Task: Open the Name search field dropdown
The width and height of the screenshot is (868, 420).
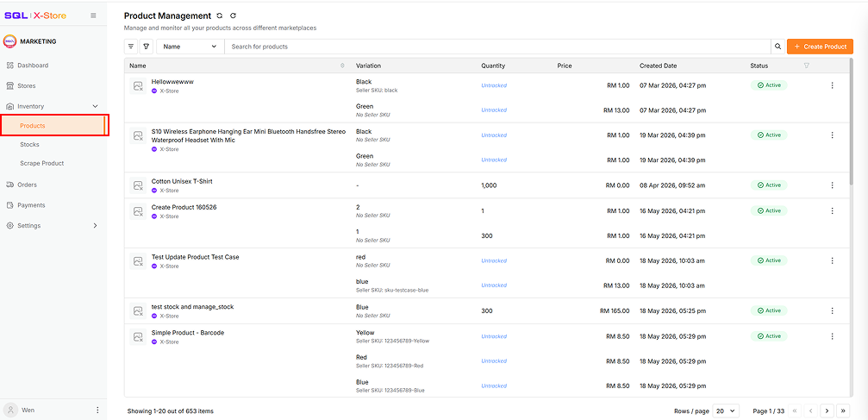Action: [190, 47]
